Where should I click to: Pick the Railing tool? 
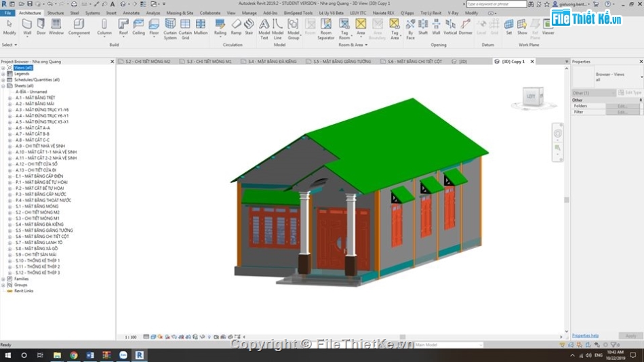220,26
